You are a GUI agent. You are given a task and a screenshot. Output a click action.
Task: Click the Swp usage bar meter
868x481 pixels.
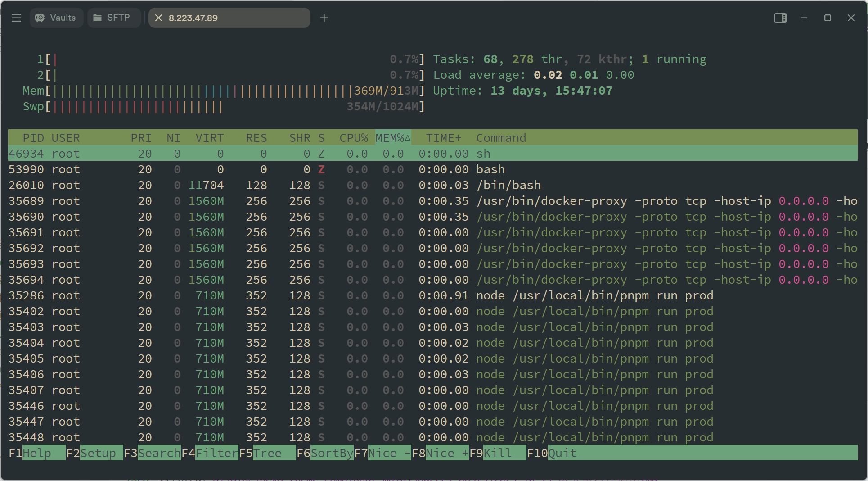[x=224, y=106]
